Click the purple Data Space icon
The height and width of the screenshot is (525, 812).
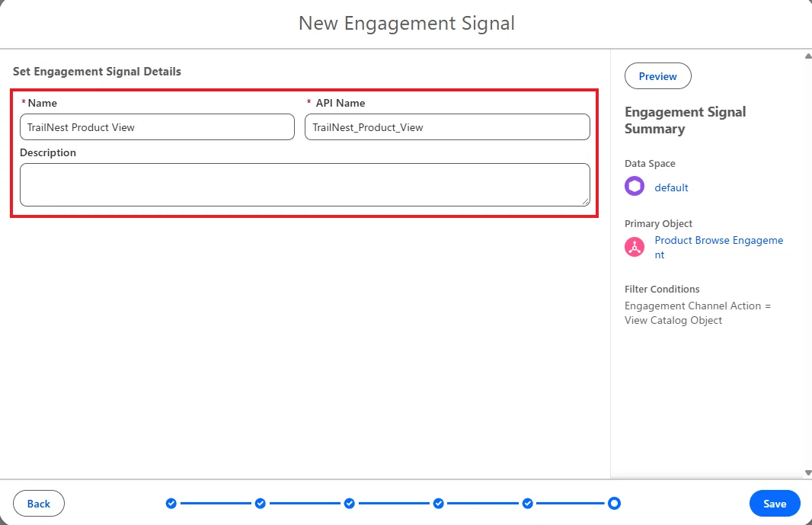(x=635, y=186)
